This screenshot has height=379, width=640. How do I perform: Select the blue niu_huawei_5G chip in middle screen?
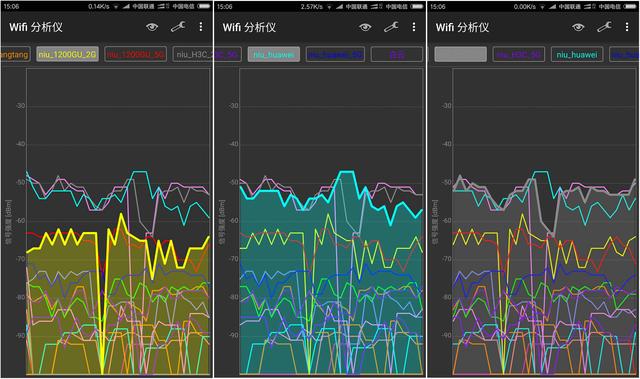tap(336, 54)
